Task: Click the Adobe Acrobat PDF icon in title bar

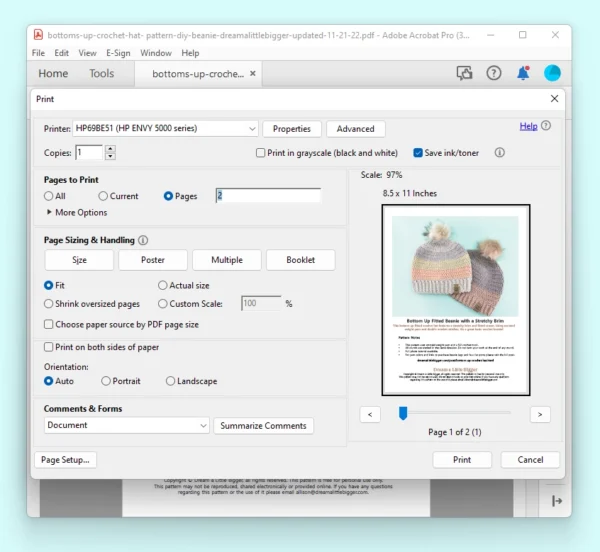Action: point(38,35)
